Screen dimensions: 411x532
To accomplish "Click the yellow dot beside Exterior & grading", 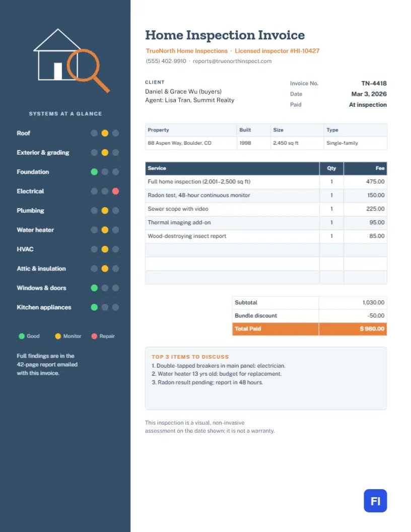I will tap(105, 152).
